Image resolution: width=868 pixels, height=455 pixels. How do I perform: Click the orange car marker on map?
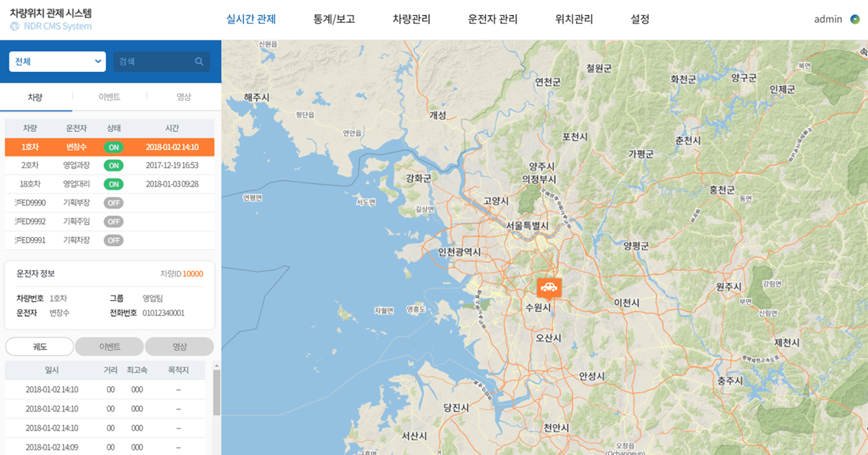[x=548, y=288]
